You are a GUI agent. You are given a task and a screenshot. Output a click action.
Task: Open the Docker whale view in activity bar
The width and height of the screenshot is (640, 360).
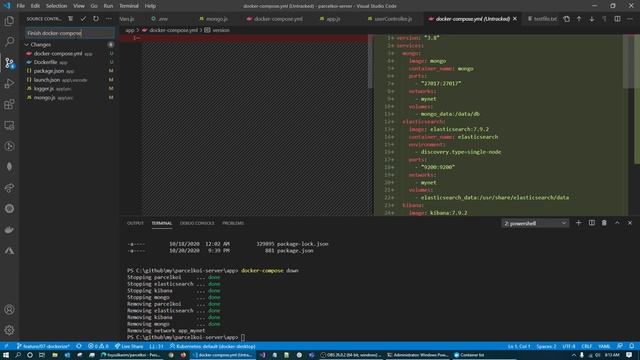[9, 229]
